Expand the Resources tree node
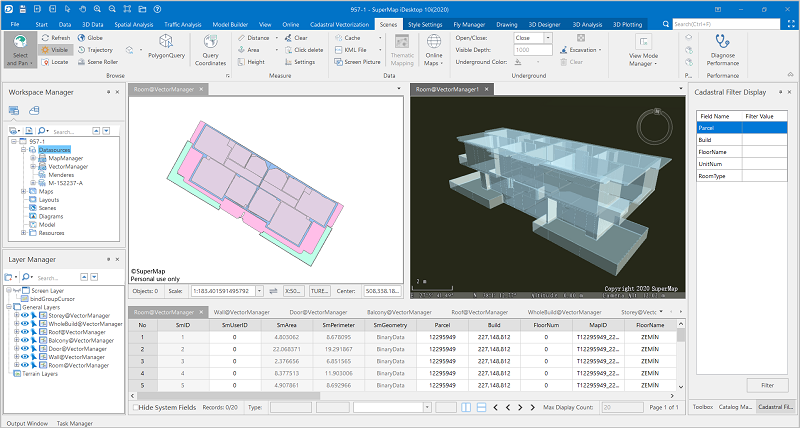Viewport: 800px width, 428px height. pos(23,233)
